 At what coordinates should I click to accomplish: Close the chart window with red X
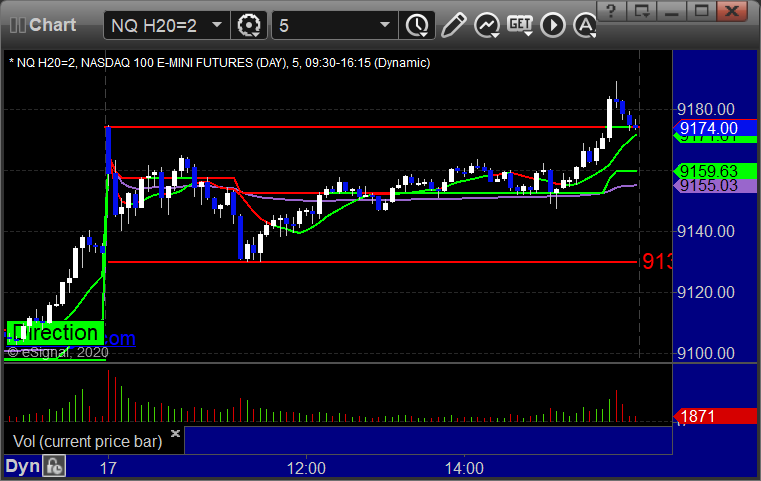coord(732,11)
